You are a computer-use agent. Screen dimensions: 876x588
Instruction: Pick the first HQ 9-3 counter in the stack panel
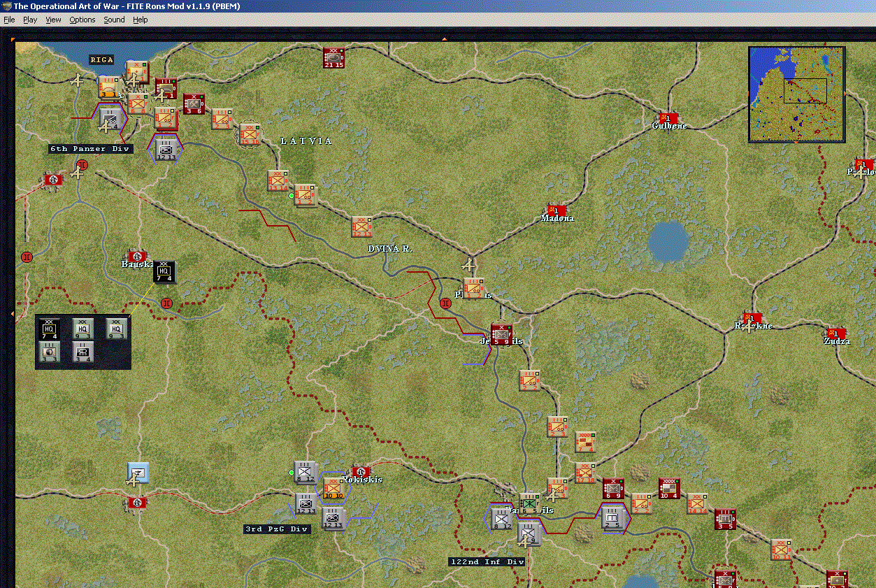coord(83,329)
